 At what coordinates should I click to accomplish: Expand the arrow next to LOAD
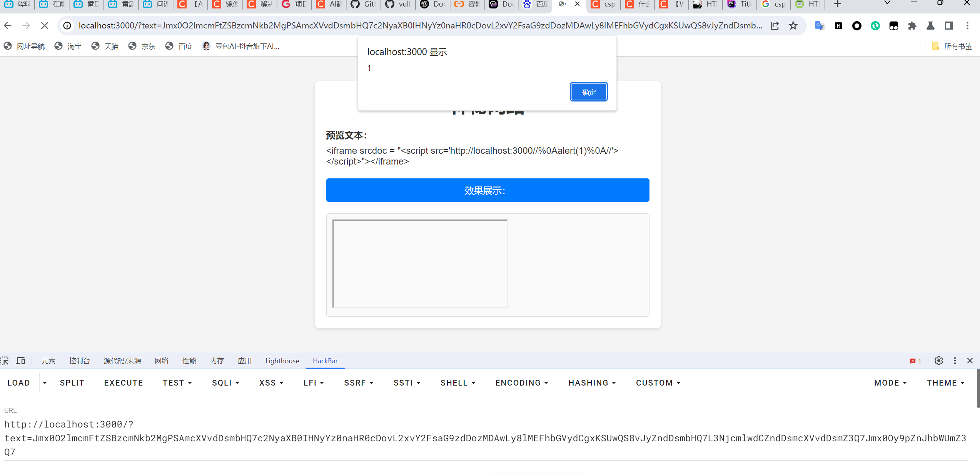click(45, 383)
